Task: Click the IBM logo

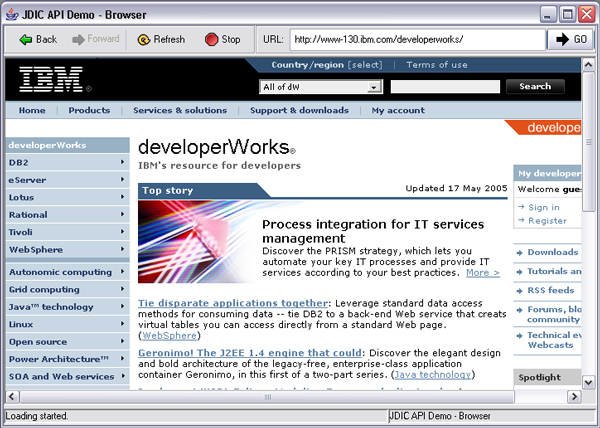Action: [51, 79]
